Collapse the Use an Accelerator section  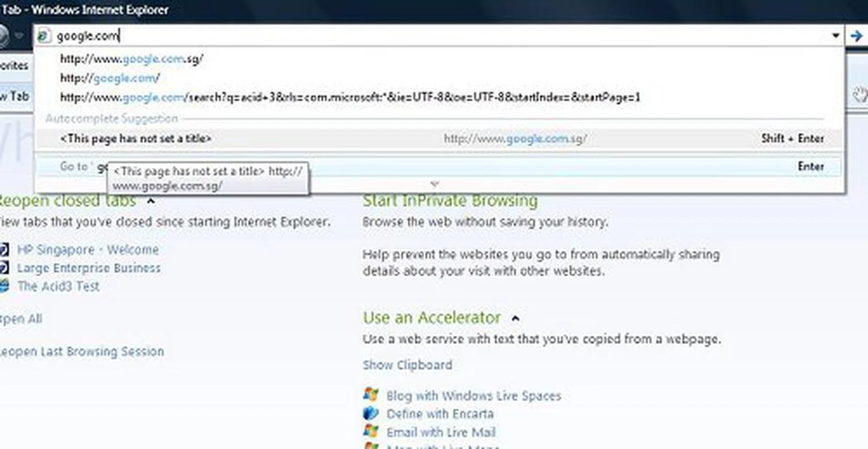click(x=515, y=318)
